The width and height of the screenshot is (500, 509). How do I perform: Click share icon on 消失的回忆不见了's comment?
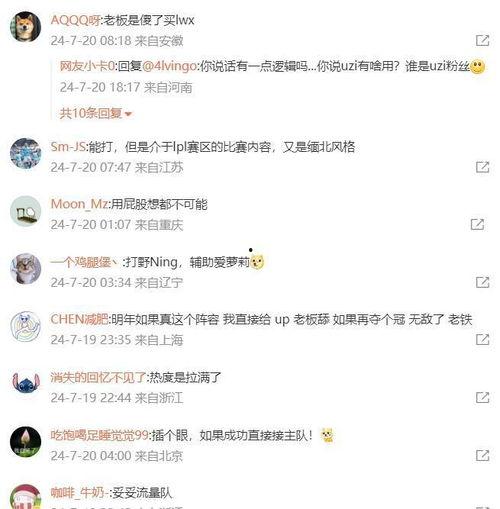coord(482,398)
